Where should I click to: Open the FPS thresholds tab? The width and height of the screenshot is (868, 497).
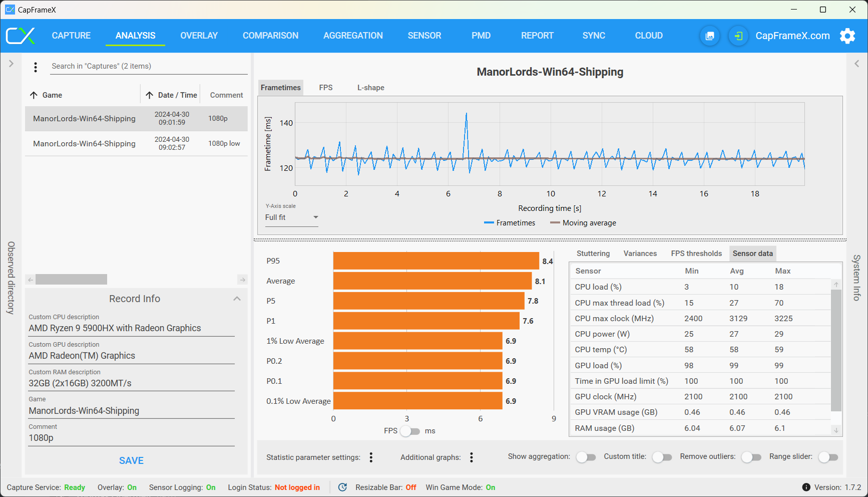point(696,254)
